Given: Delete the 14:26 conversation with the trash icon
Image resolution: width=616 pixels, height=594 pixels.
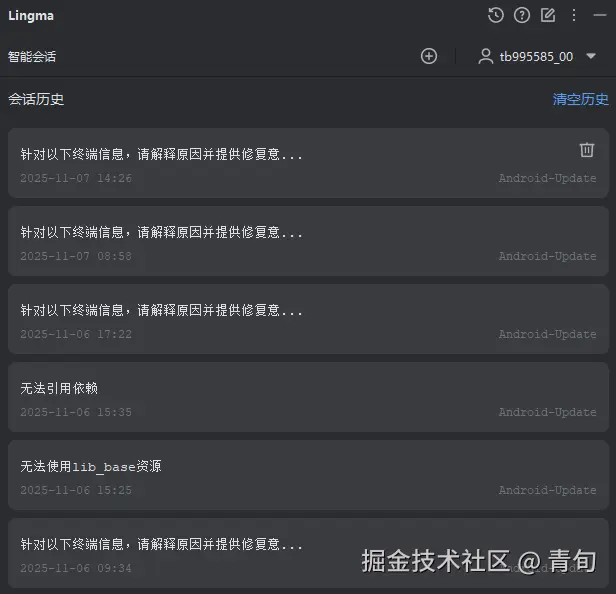Looking at the screenshot, I should pyautogui.click(x=587, y=150).
